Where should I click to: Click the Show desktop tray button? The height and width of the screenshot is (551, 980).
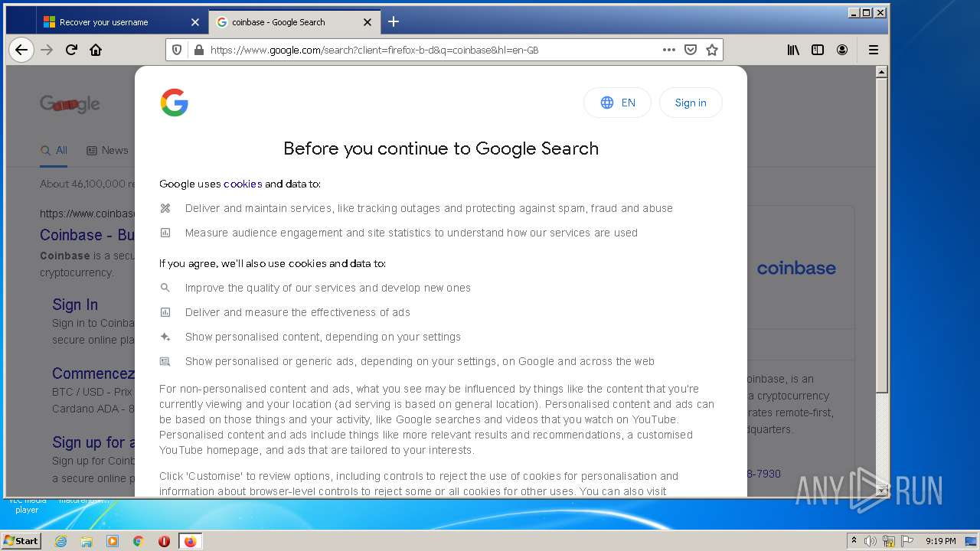[x=972, y=541]
